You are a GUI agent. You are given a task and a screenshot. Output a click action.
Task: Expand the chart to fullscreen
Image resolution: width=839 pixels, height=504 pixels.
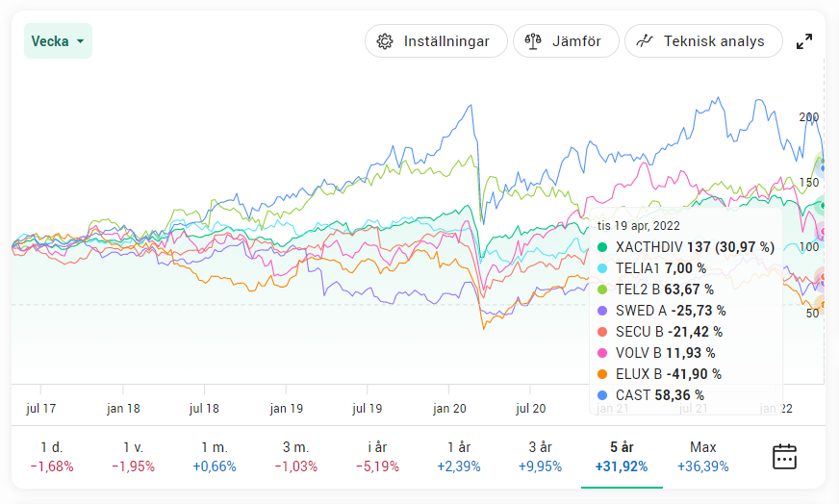click(x=804, y=41)
